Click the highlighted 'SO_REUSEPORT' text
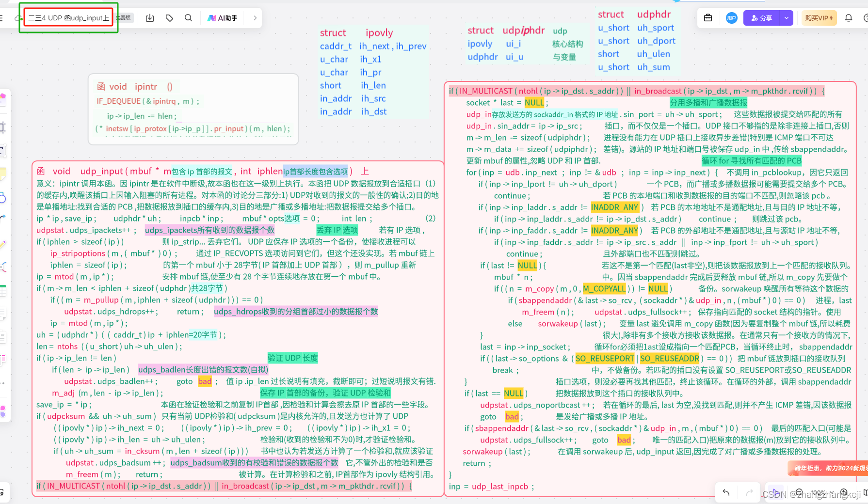The image size is (868, 504). [x=605, y=359]
